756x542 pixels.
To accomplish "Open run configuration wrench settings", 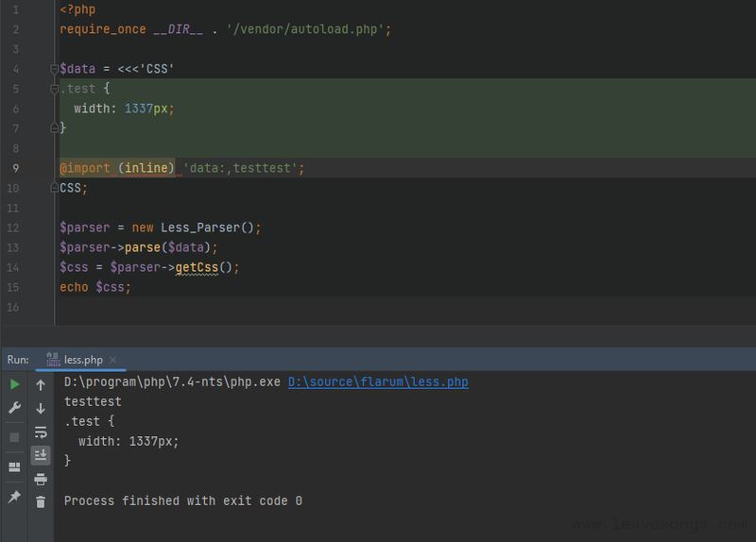I will point(14,409).
